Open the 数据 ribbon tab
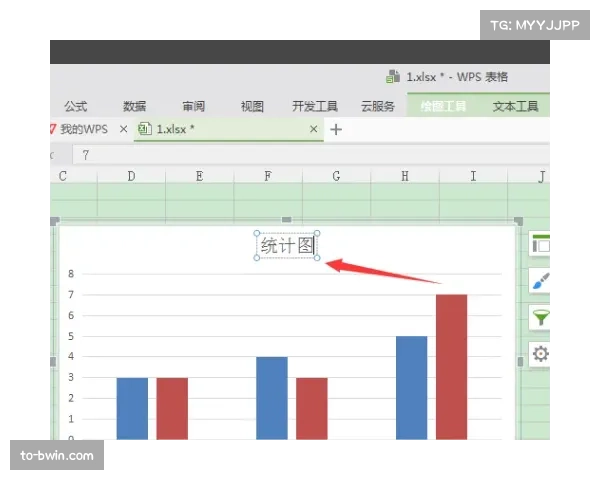This screenshot has height=480, width=600. (135, 106)
